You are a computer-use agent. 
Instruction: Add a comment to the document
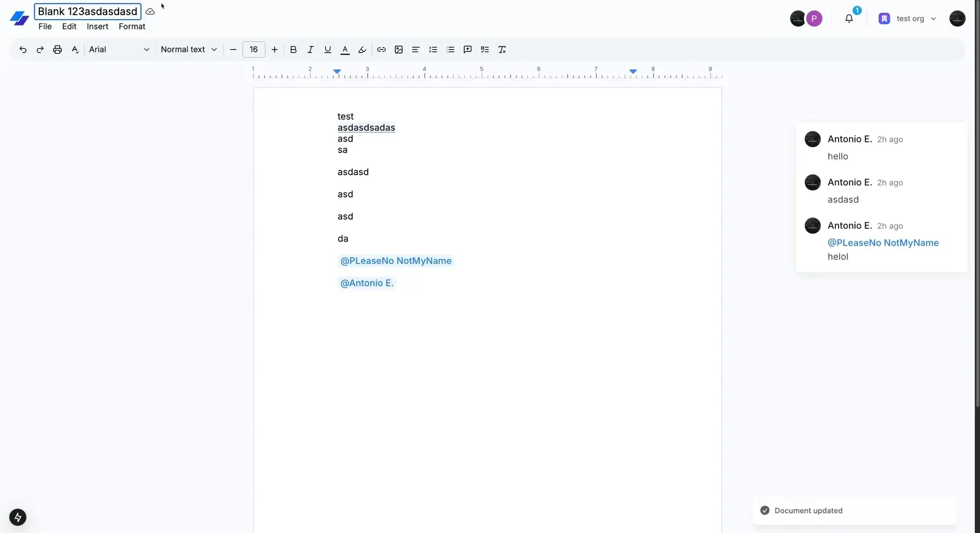click(x=467, y=50)
